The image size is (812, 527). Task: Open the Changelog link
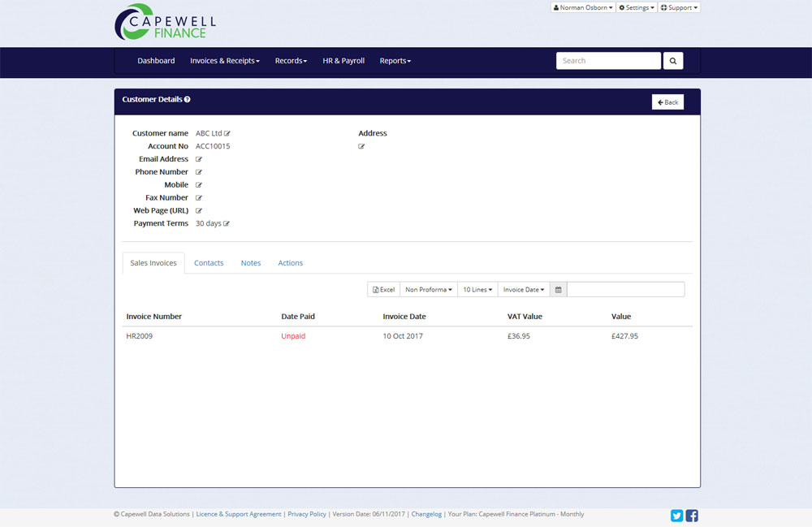coord(427,514)
